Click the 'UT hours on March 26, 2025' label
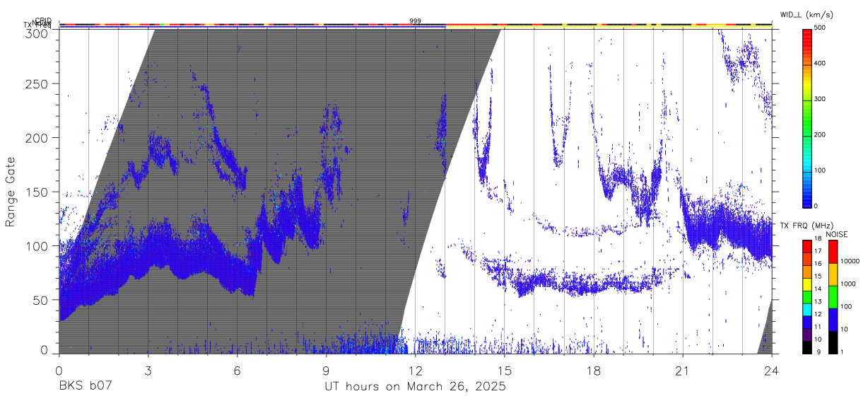The image size is (868, 401). 415,387
